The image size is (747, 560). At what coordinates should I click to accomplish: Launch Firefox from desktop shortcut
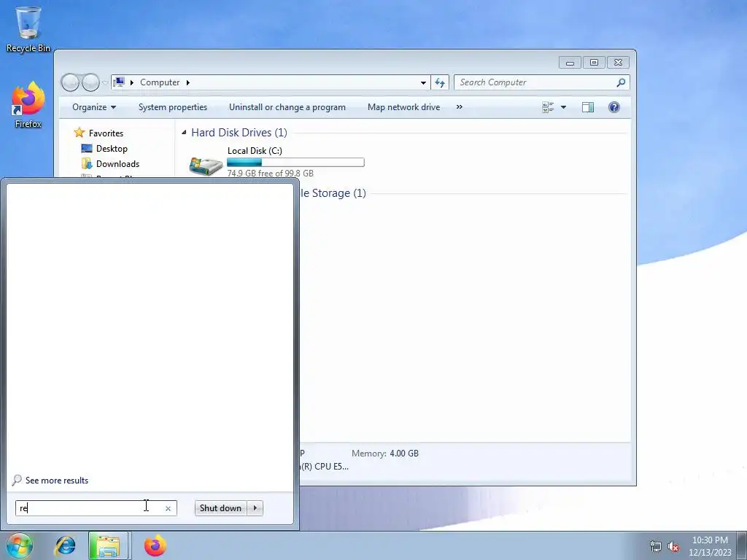[28, 105]
